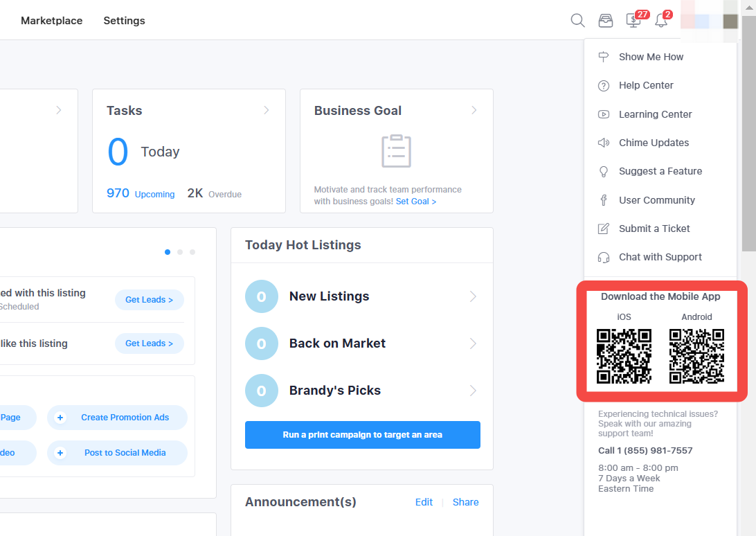Expand the partially visible leftmost card chevron

(x=58, y=111)
